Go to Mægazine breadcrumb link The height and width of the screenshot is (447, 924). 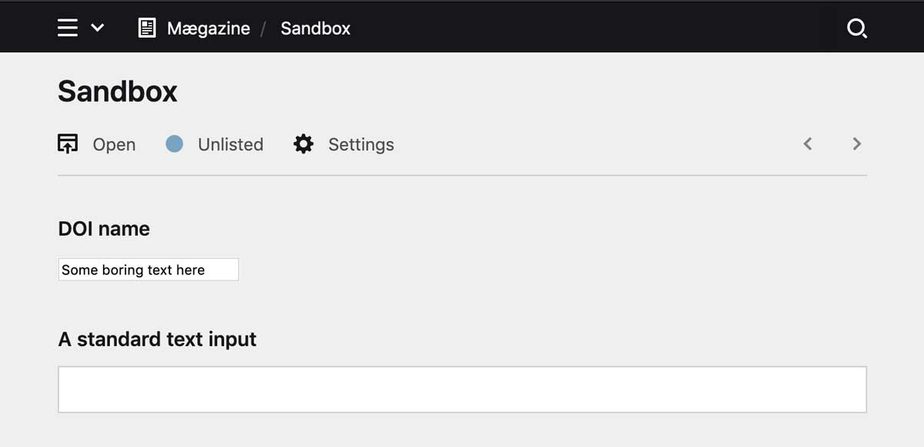(x=208, y=28)
